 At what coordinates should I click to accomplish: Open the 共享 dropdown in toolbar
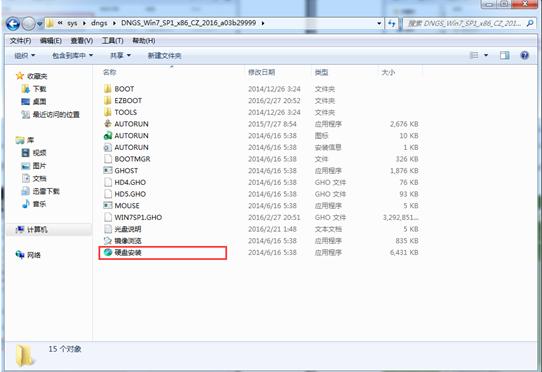pyautogui.click(x=120, y=55)
